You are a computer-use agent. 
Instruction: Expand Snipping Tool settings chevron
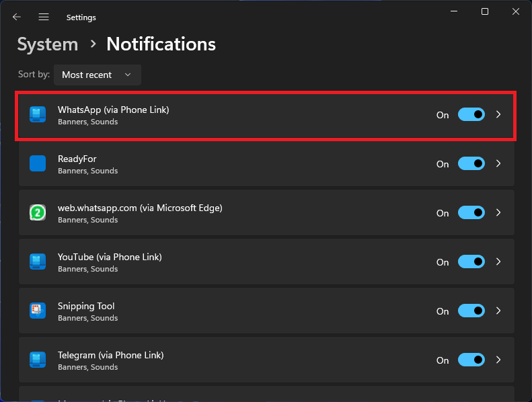[498, 311]
